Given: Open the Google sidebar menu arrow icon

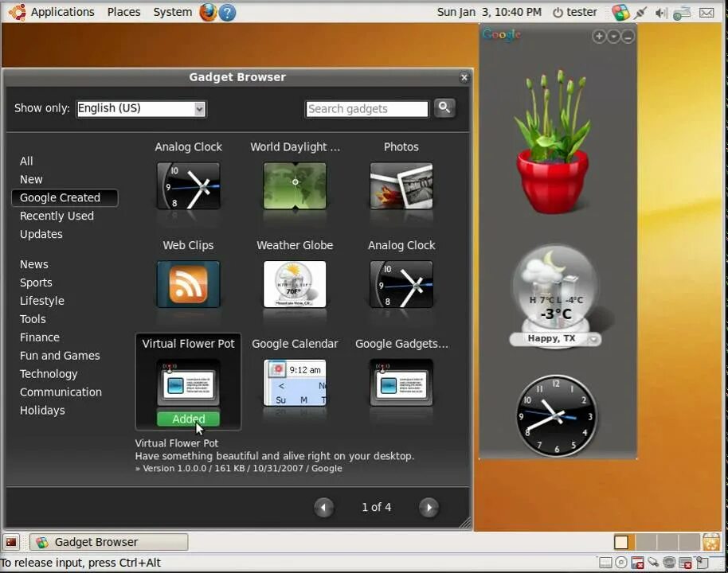Looking at the screenshot, I should tap(613, 36).
